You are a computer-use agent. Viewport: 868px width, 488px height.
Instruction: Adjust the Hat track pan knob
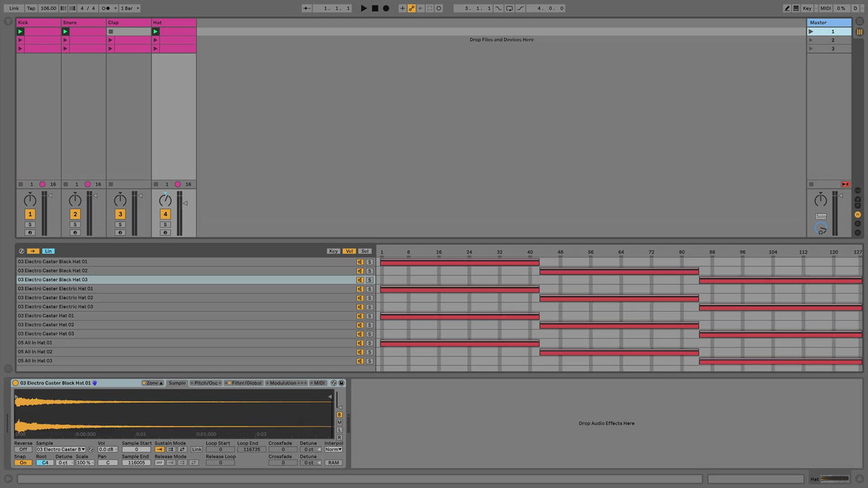pos(165,200)
